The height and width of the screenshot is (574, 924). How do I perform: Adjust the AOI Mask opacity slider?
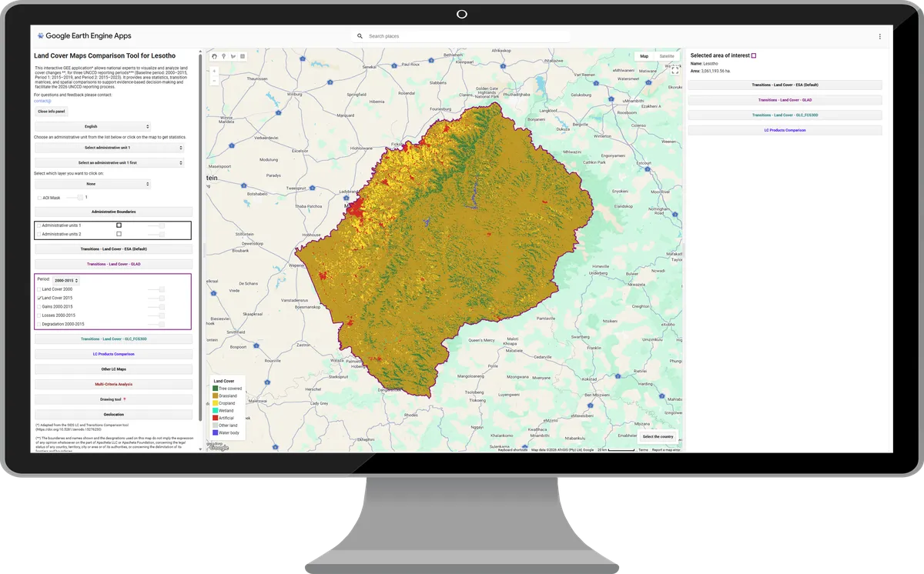tap(75, 198)
